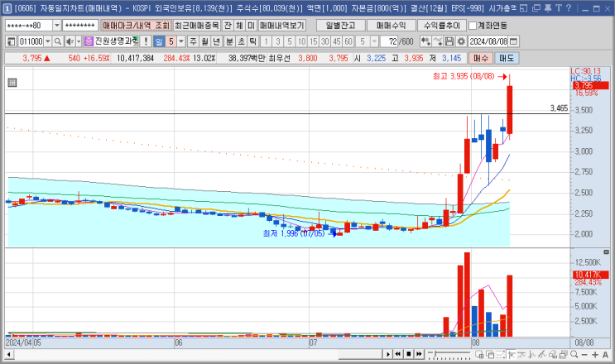Click the blue 매도 sell button
615x364 pixels.
pos(507,58)
